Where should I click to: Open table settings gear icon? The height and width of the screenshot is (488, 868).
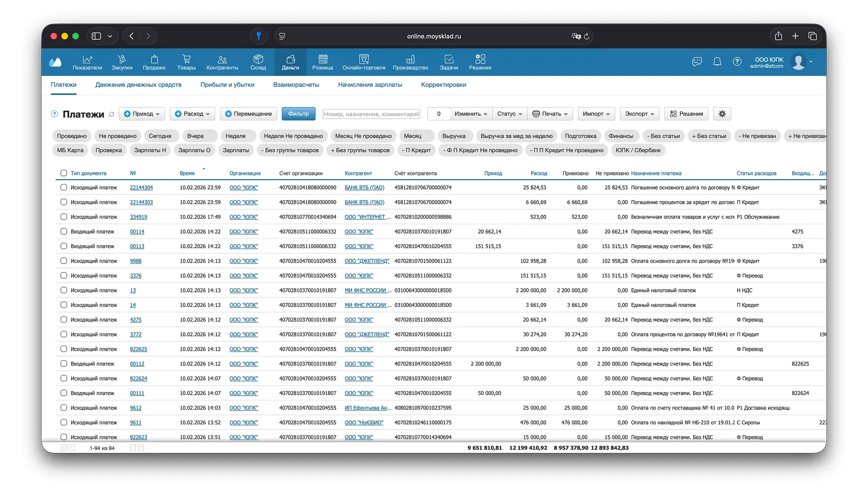[x=722, y=114]
